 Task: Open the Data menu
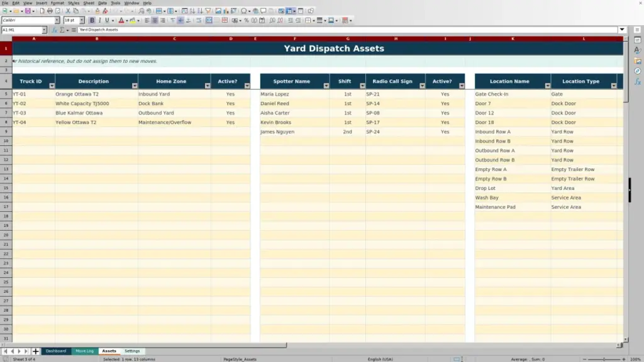pos(103,3)
